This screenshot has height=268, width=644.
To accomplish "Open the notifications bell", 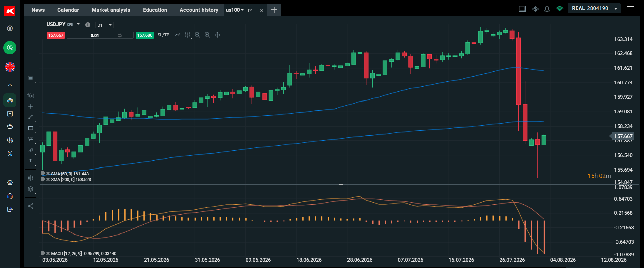I will point(547,9).
